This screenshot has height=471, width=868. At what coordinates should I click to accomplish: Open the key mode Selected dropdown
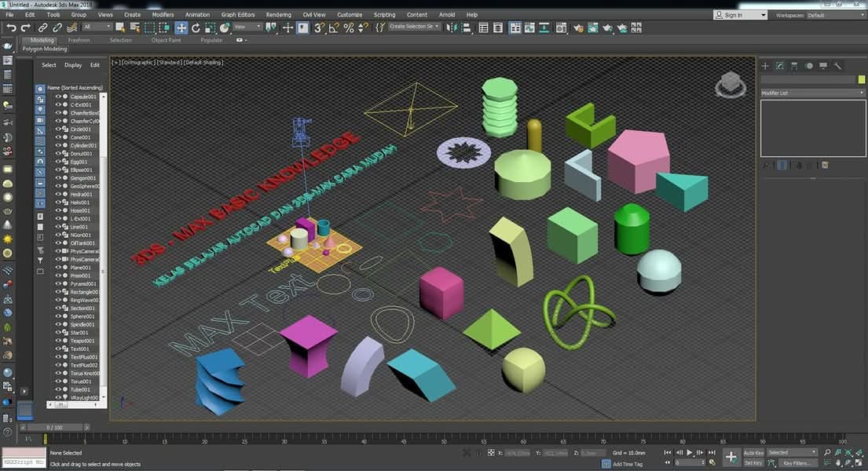[x=792, y=453]
